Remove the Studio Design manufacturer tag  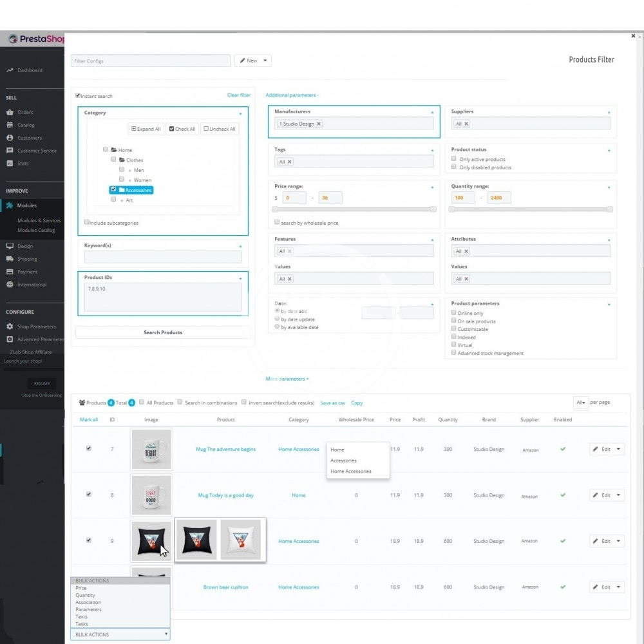pyautogui.click(x=319, y=124)
